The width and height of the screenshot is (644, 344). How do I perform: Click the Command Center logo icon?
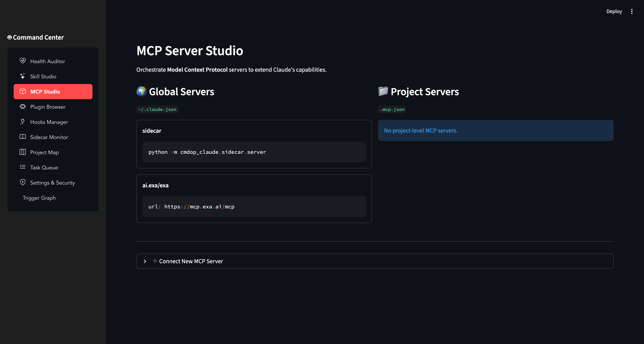[x=9, y=37]
